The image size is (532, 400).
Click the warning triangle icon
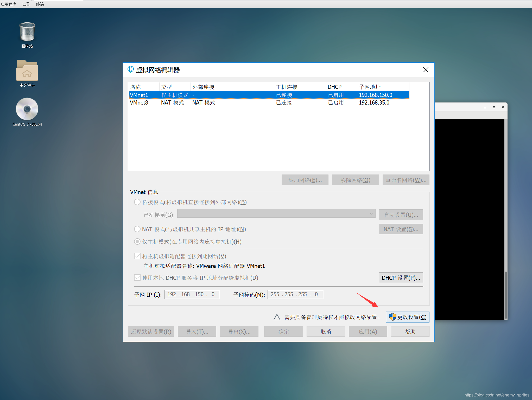click(277, 317)
